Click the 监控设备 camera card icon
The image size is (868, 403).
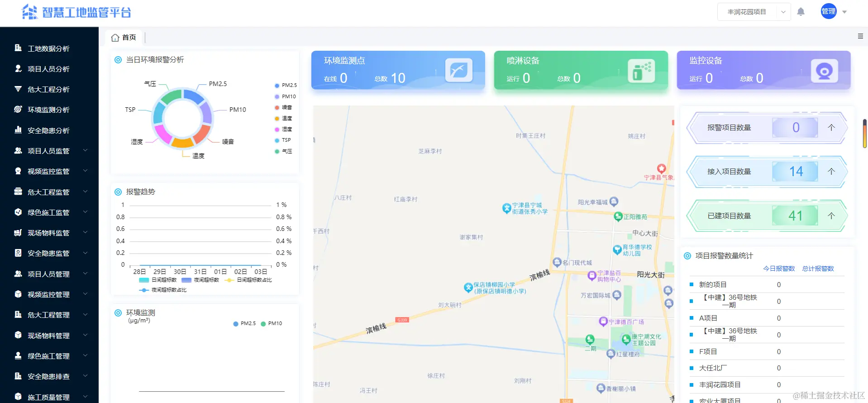pos(824,71)
